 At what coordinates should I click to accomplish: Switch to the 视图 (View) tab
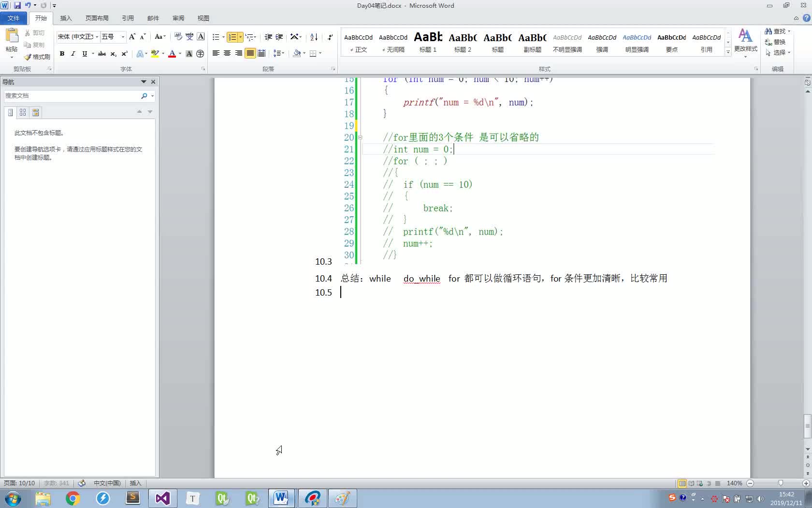point(203,18)
